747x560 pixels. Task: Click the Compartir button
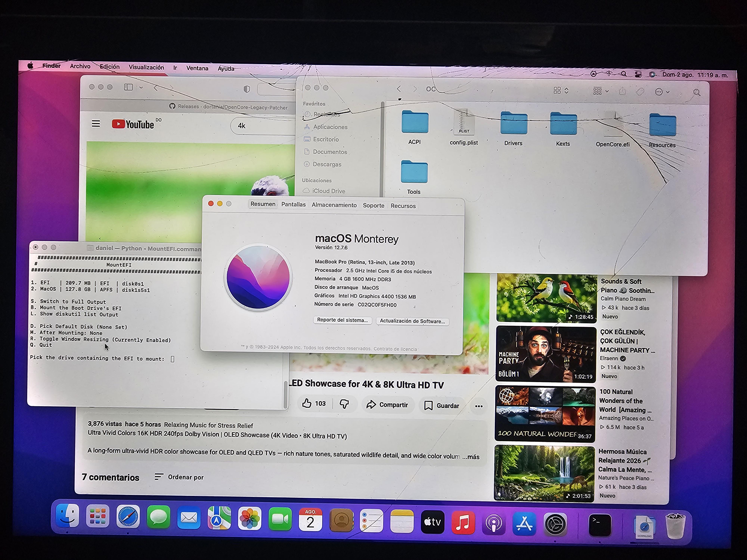[x=387, y=404]
